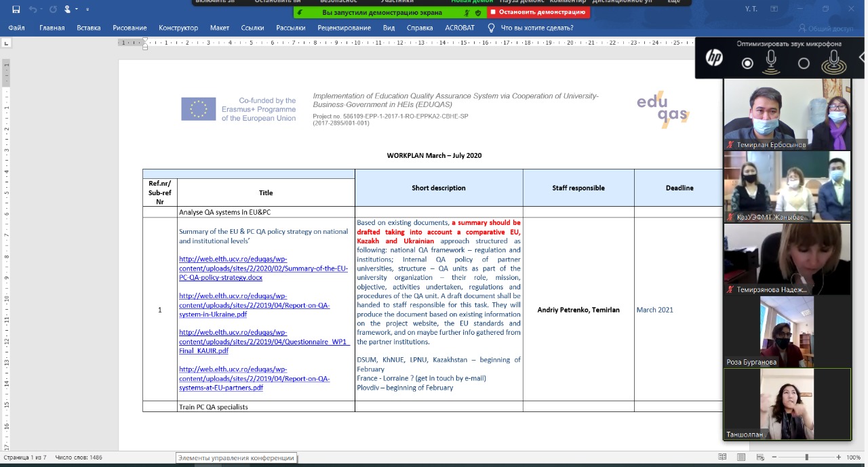Open the Главная ribbon tab
868x467 pixels.
click(52, 28)
